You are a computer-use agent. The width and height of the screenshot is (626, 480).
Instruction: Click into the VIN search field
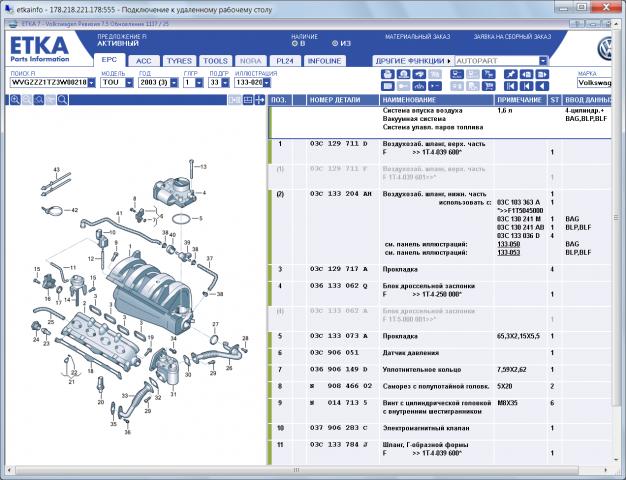[x=49, y=83]
